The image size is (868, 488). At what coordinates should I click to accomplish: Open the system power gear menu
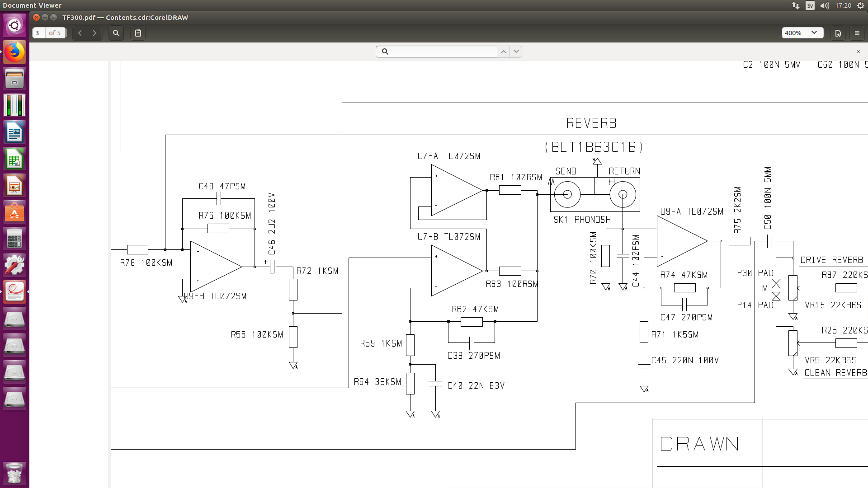click(x=861, y=5)
